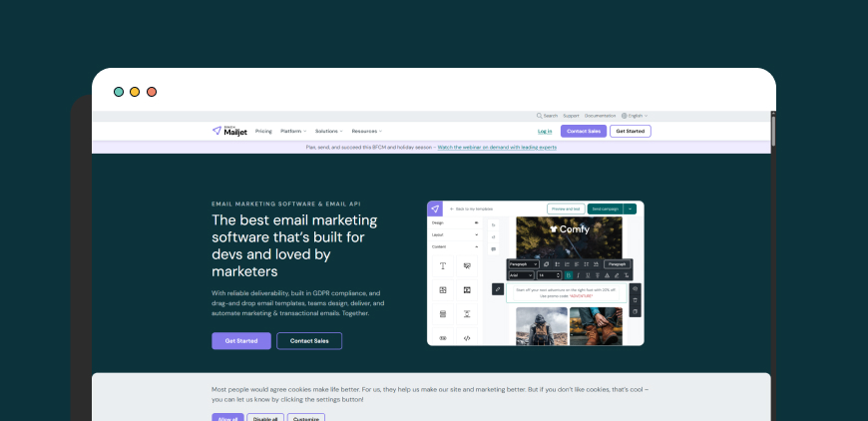Expand the Solutions dropdown menu
Image resolution: width=868 pixels, height=421 pixels.
pos(328,131)
